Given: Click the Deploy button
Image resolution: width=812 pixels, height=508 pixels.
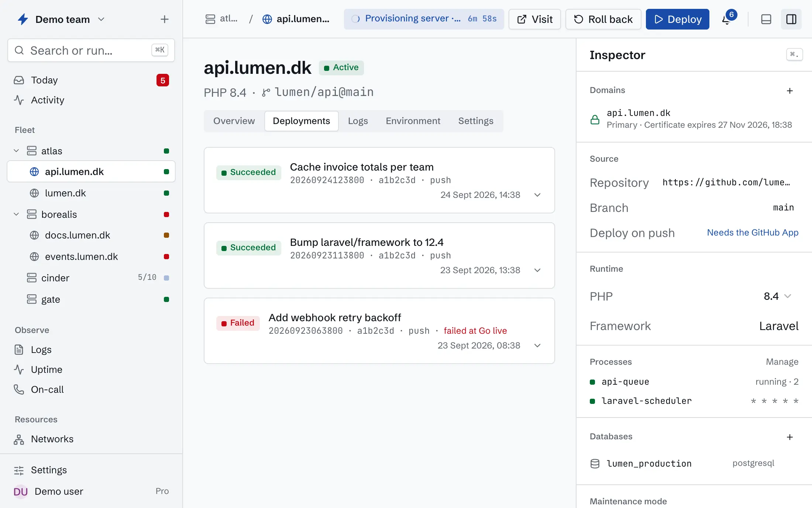Looking at the screenshot, I should click(678, 19).
